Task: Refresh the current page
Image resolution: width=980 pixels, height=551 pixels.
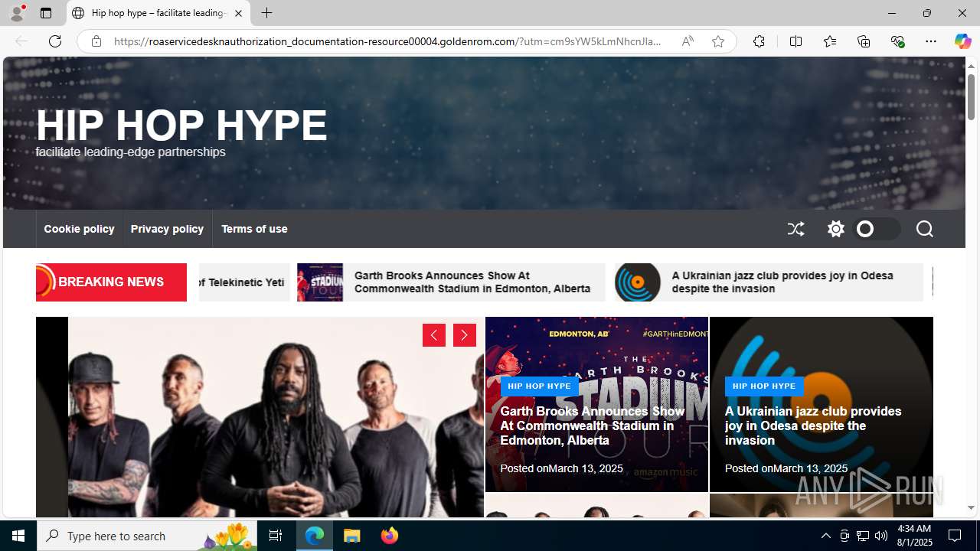Action: [x=55, y=41]
